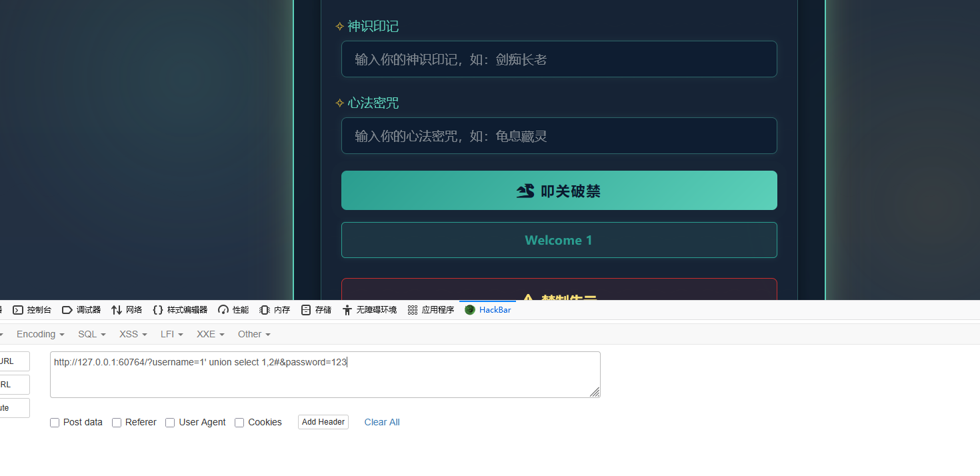Select the HackBar devtools tab
This screenshot has height=476, width=980.
click(x=488, y=310)
